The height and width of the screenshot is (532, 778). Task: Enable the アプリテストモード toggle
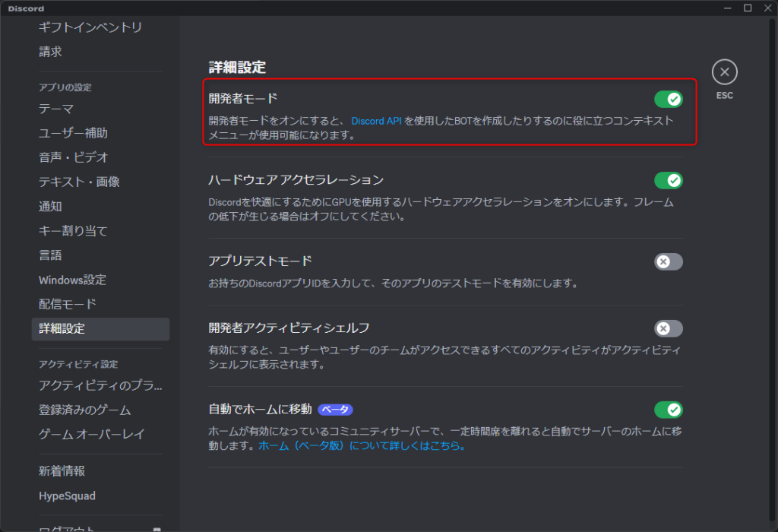pyautogui.click(x=668, y=261)
